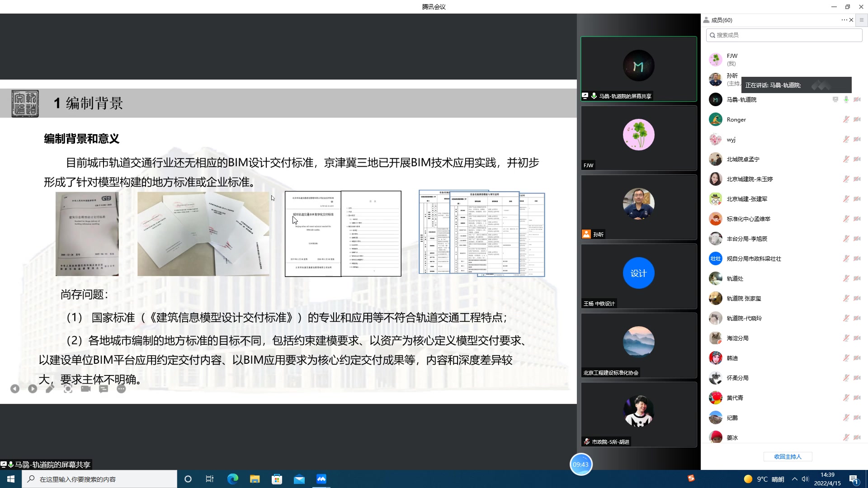Click the search members input field
868x488 pixels.
(x=784, y=35)
